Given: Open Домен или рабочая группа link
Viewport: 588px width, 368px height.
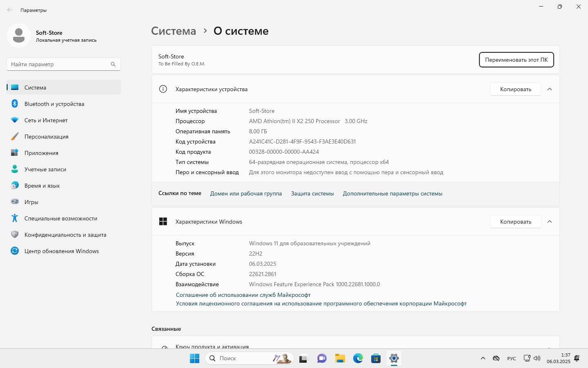Looking at the screenshot, I should point(246,193).
